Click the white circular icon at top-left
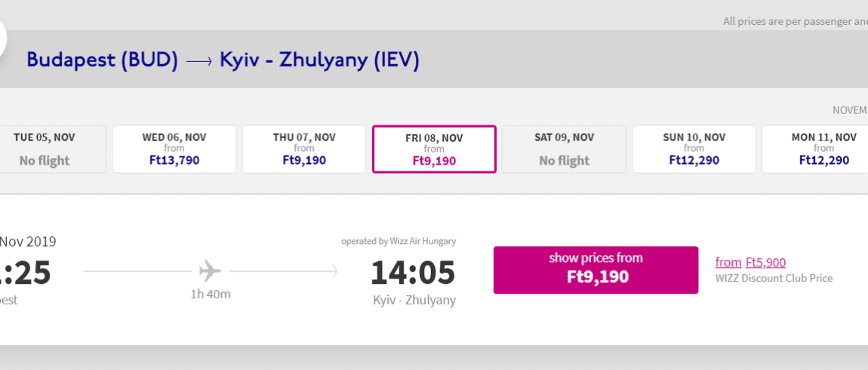The image size is (868, 370). click(x=6, y=36)
